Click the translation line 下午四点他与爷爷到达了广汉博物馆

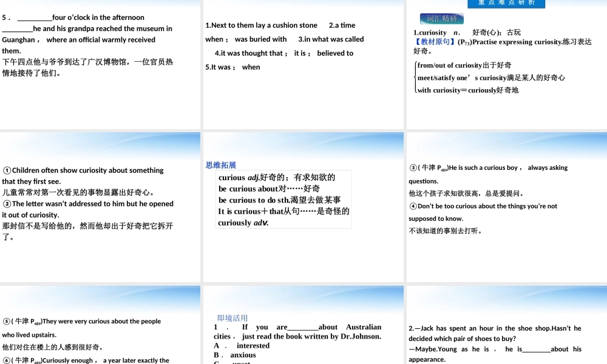87,62
